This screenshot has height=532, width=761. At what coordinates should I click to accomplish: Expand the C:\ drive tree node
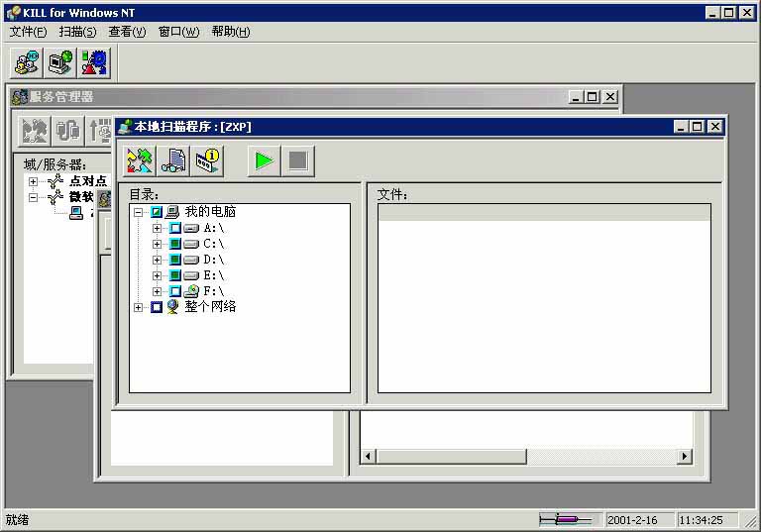pyautogui.click(x=157, y=244)
